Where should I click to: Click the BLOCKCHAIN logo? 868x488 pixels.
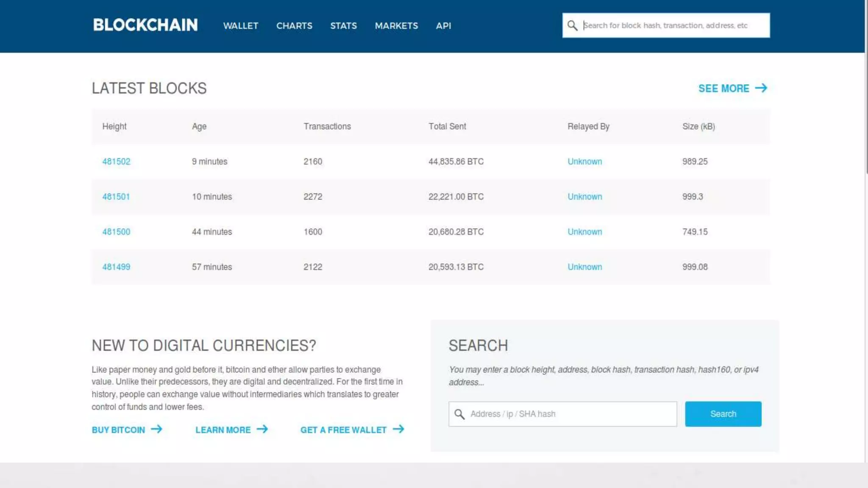(145, 25)
